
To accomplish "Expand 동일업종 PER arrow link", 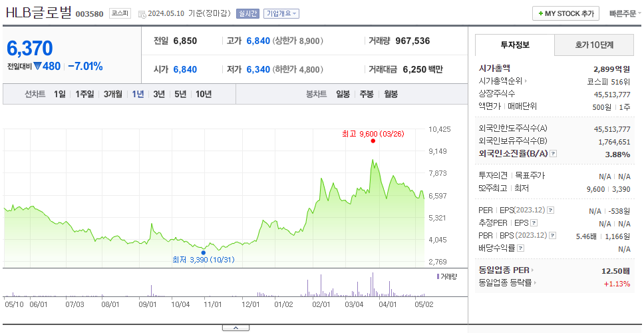I will 532,270.
